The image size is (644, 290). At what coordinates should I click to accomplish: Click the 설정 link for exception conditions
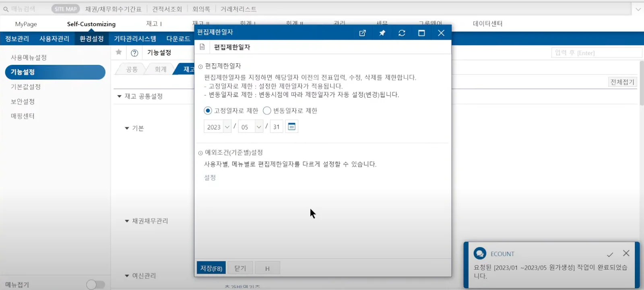tap(210, 178)
